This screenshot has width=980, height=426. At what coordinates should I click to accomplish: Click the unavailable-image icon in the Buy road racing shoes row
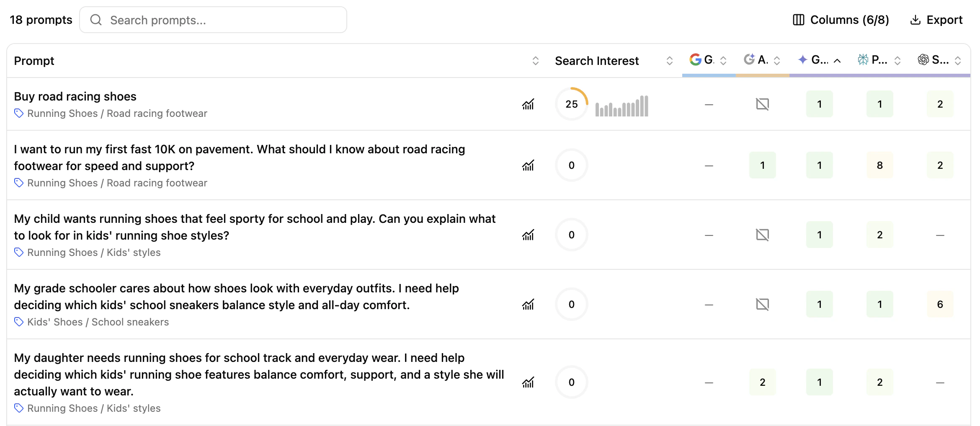(x=762, y=104)
